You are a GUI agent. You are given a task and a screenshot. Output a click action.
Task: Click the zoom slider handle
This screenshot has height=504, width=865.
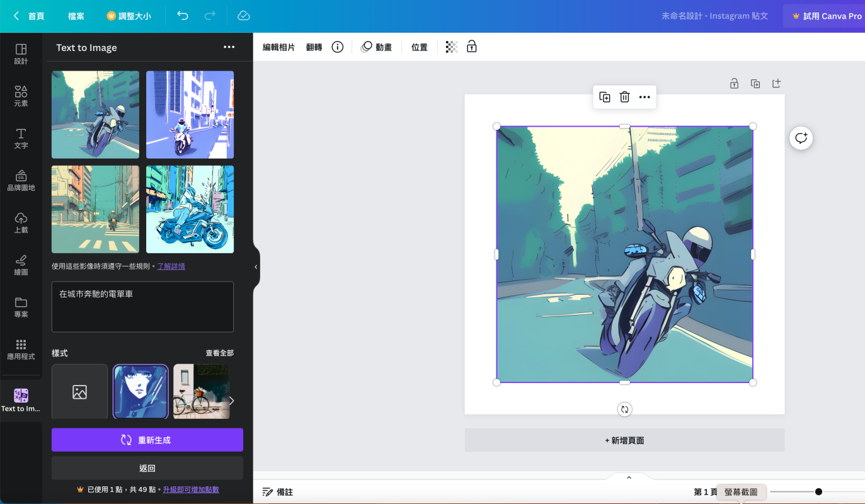click(818, 491)
